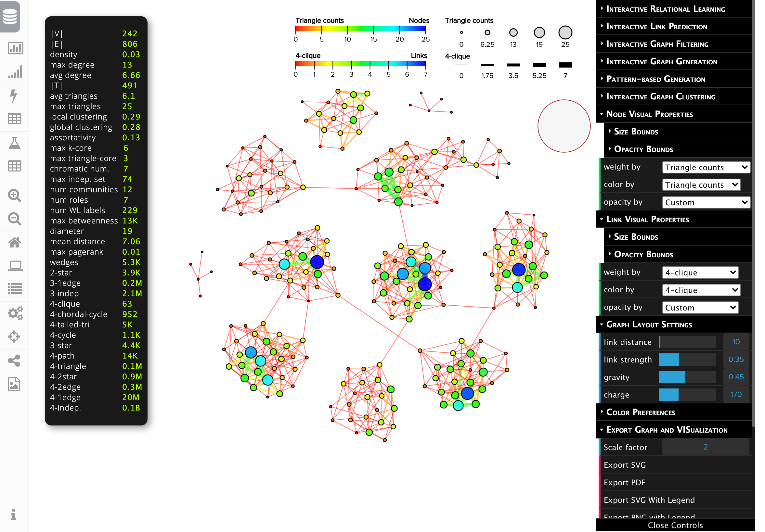This screenshot has width=765, height=532.
Task: Click the image file export icon
Action: click(x=14, y=385)
